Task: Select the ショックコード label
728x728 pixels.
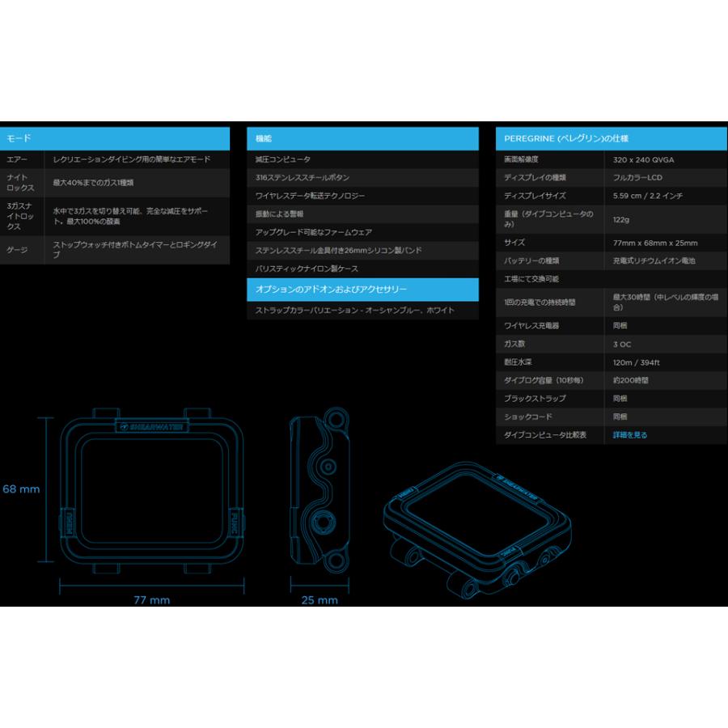Action: click(528, 417)
